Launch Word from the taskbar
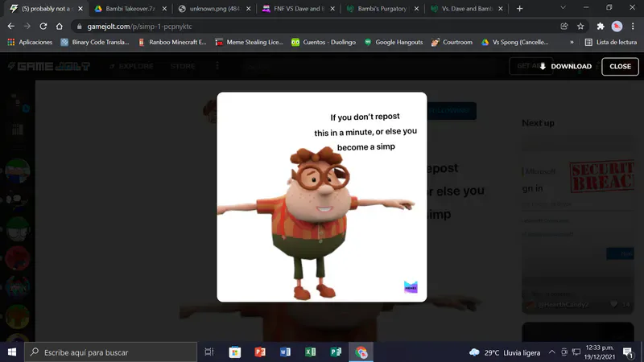 (286, 352)
